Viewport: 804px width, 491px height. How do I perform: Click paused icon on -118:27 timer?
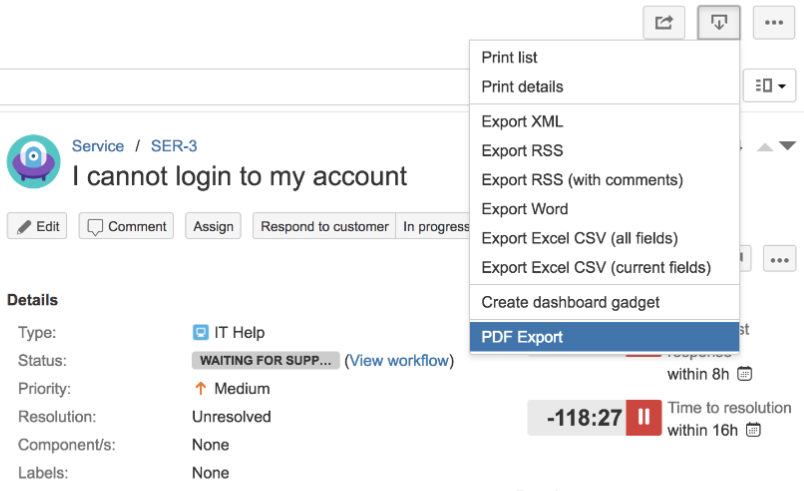(644, 418)
